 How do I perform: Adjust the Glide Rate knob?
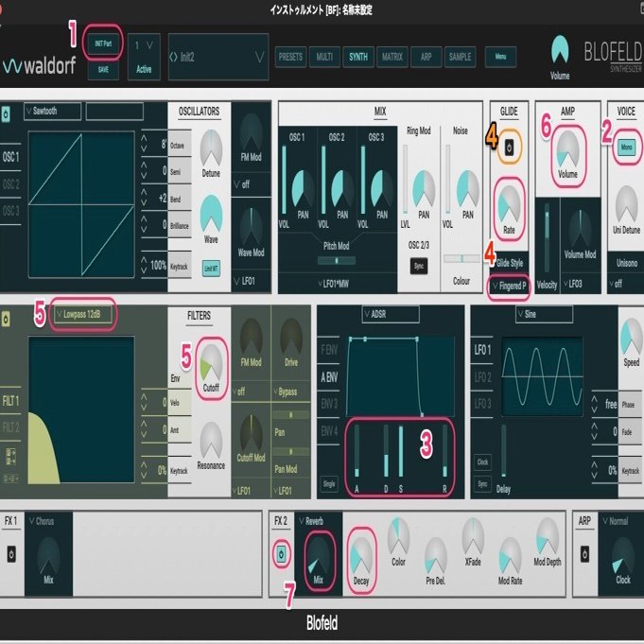509,203
